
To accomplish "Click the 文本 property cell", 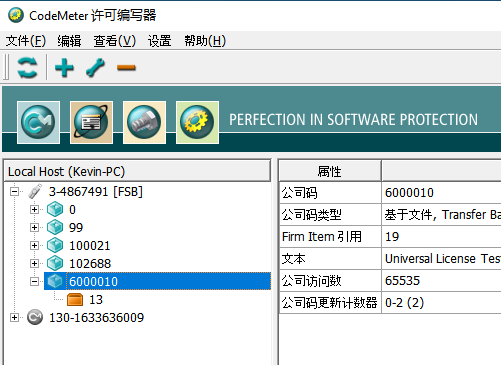I will tap(330, 259).
